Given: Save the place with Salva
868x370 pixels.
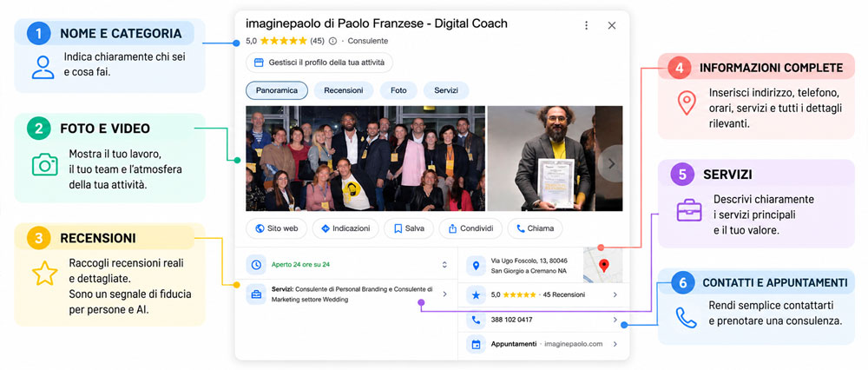Looking at the screenshot, I should (409, 228).
